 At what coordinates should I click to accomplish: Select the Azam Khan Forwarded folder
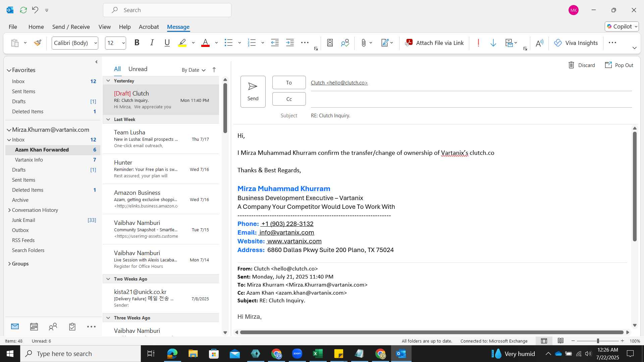[x=53, y=150]
